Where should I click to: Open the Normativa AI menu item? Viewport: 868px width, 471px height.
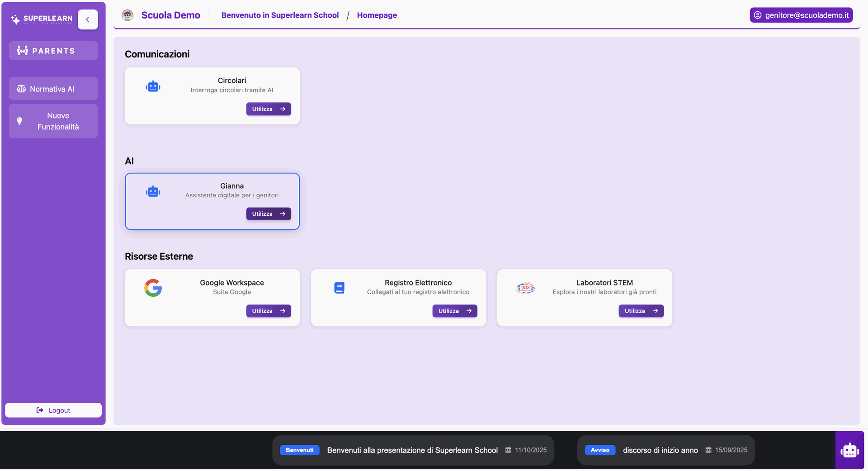click(x=53, y=89)
